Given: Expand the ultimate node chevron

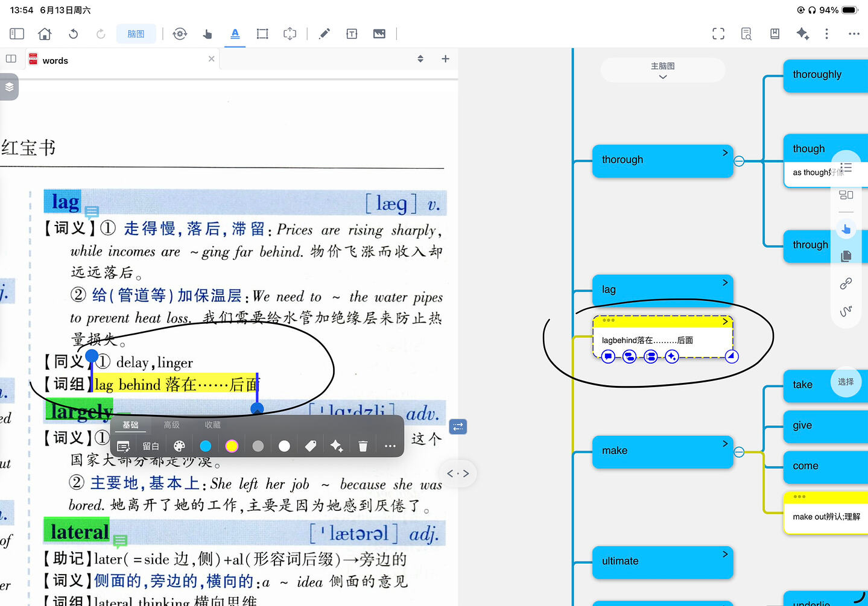Looking at the screenshot, I should [x=725, y=554].
